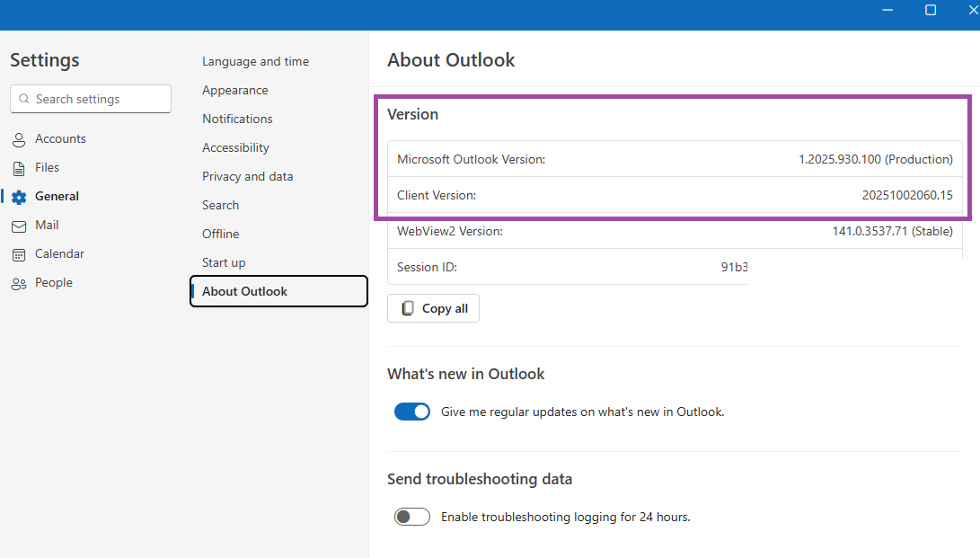Turn off regular updates on what's new
The image size is (980, 558).
pos(412,412)
